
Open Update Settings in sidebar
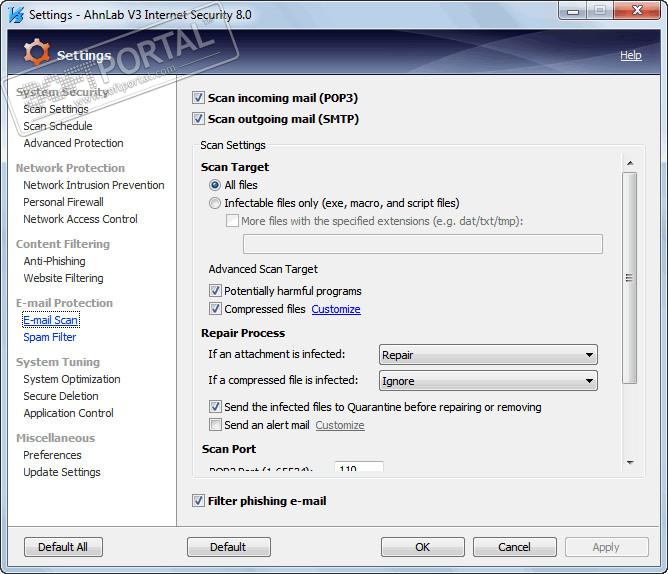62,472
